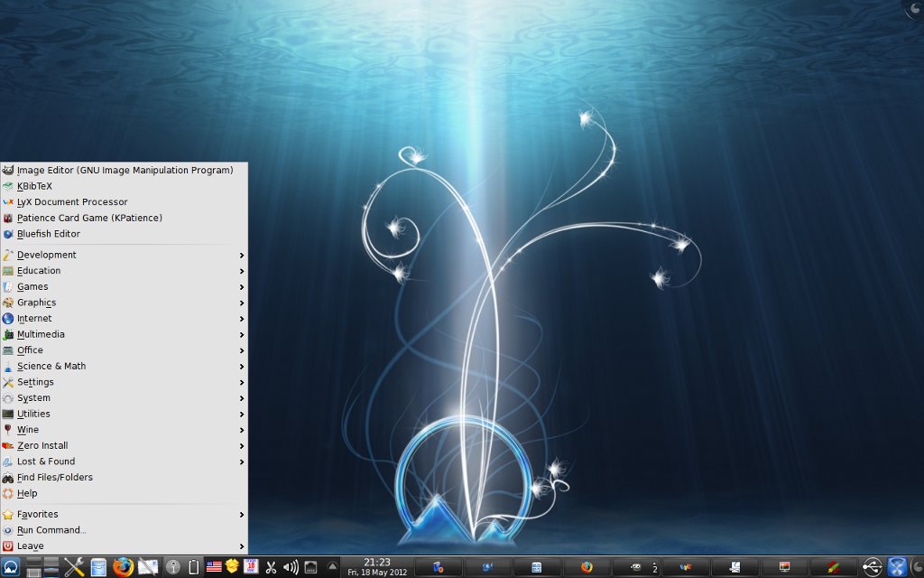Switch to the Firefox taskbar window button

click(x=587, y=567)
